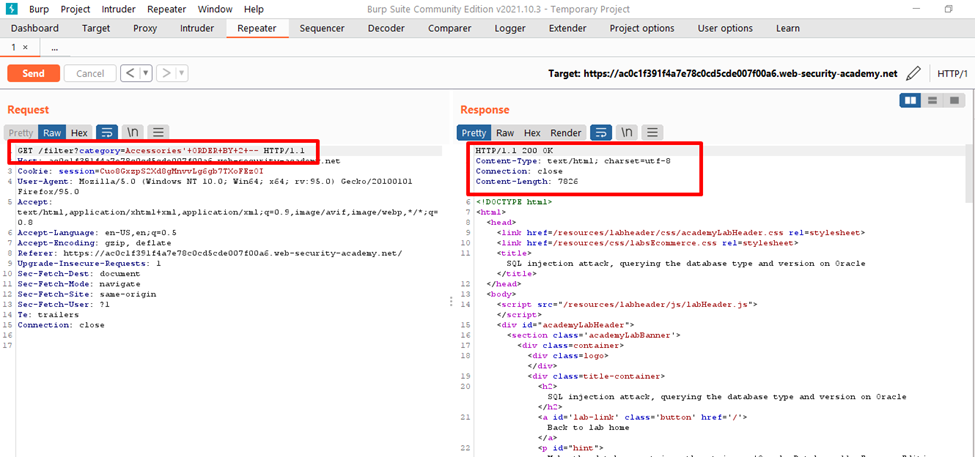975x457 pixels.
Task: Switch to the Comparer tab
Action: click(450, 29)
